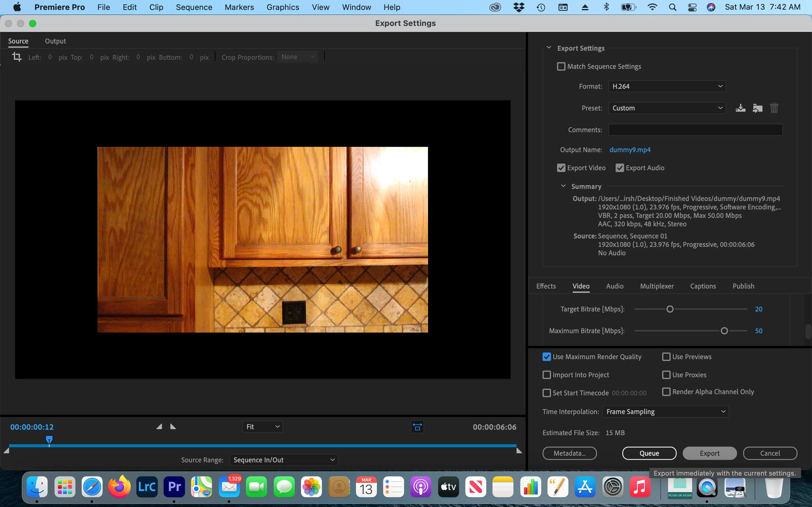Uncheck Use Maximum Render Quality
Screen dimensions: 812x507
pos(546,357)
